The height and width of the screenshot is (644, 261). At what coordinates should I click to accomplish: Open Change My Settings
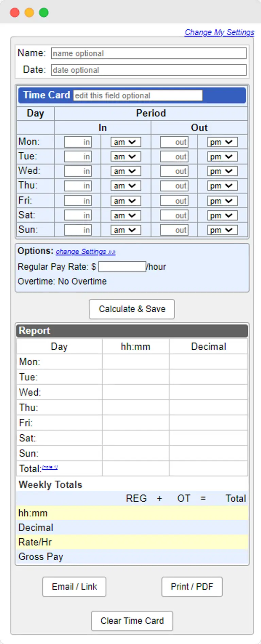click(219, 32)
